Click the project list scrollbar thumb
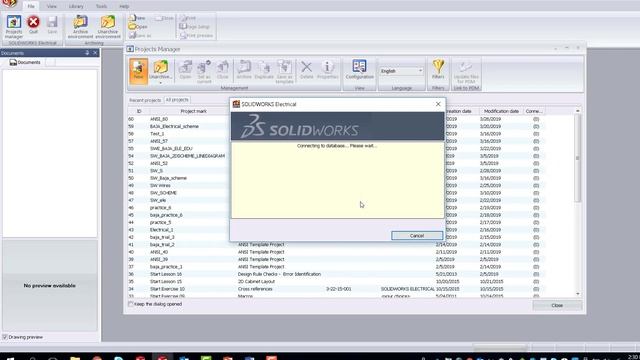 click(578, 157)
